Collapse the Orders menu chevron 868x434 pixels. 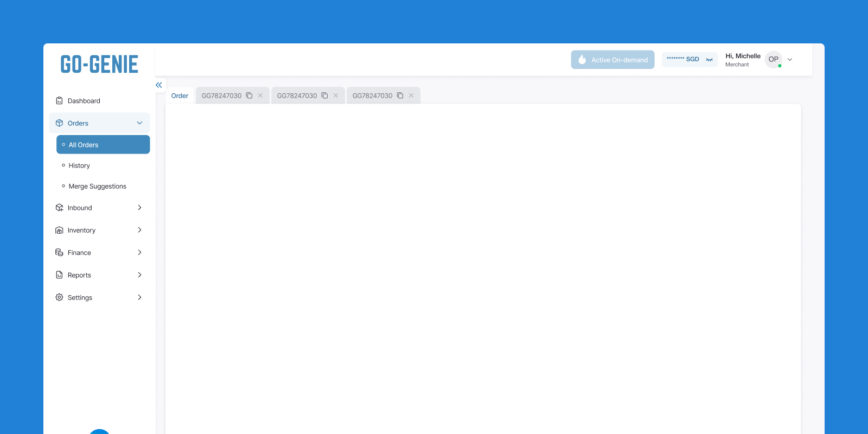tap(139, 123)
